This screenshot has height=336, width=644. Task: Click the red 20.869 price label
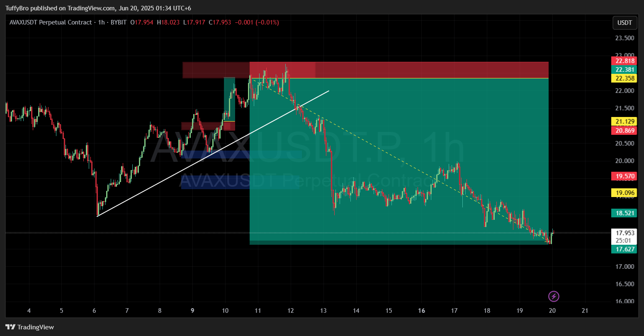(x=625, y=130)
